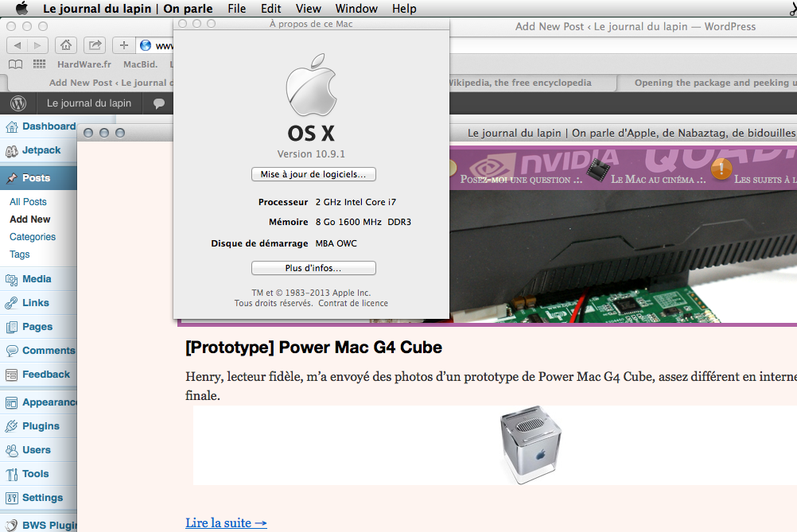Select the 'Add New Post ‹ Le journal' tab
The height and width of the screenshot is (532, 797).
coord(91,83)
